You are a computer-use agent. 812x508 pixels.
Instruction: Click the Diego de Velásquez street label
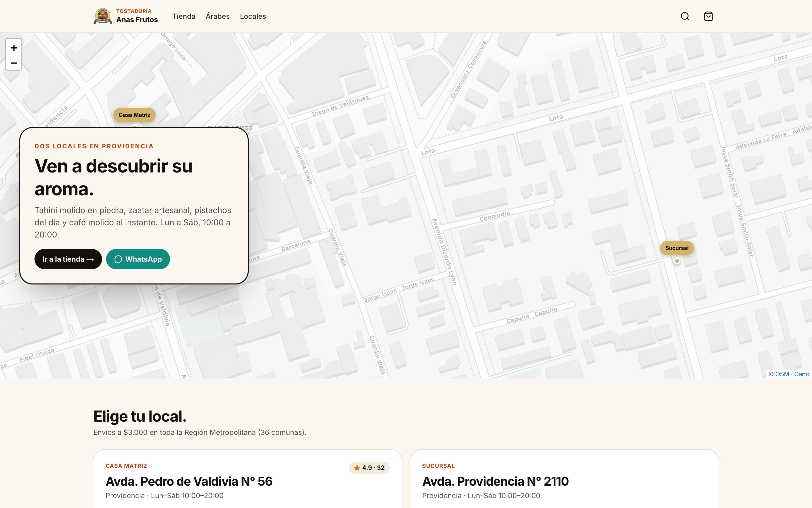pyautogui.click(x=340, y=105)
